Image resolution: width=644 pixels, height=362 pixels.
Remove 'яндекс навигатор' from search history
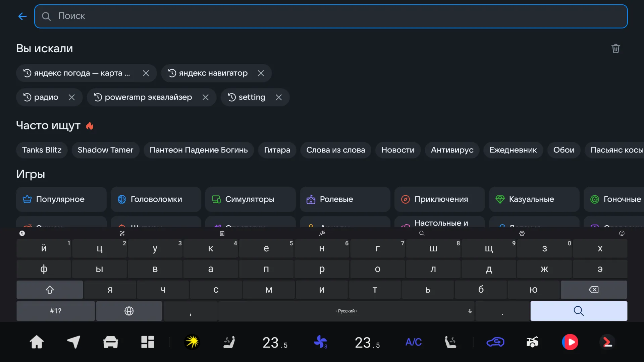coord(261,73)
